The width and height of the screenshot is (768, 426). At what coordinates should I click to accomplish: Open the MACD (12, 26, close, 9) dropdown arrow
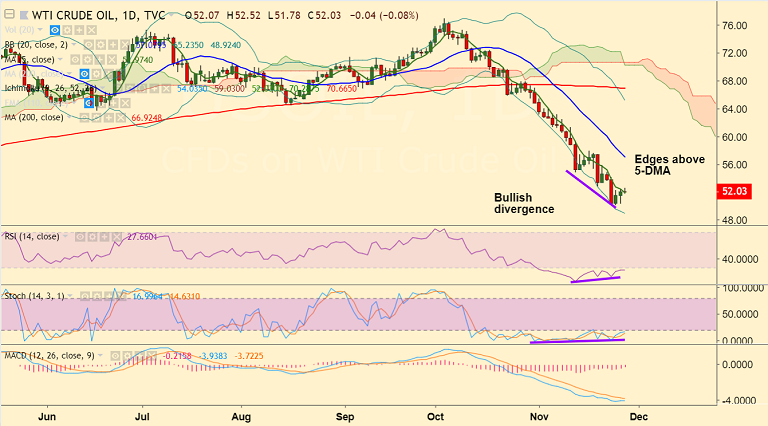click(100, 355)
